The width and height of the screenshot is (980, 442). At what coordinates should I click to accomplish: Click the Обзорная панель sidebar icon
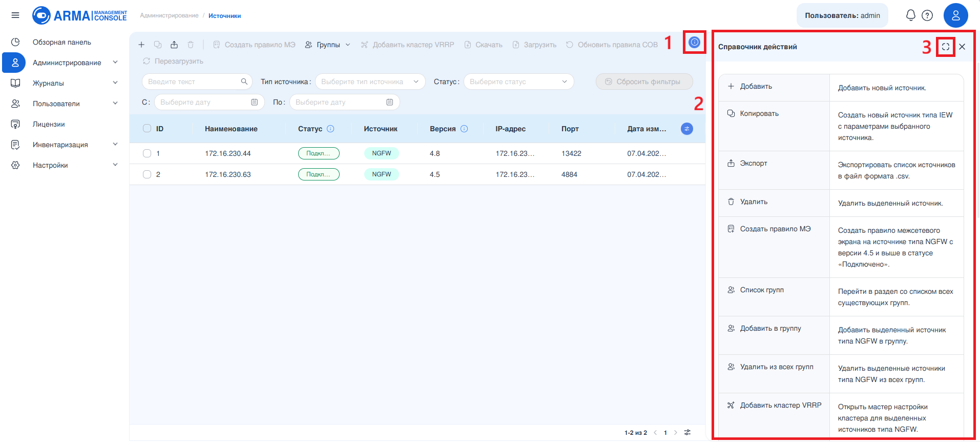[x=15, y=42]
